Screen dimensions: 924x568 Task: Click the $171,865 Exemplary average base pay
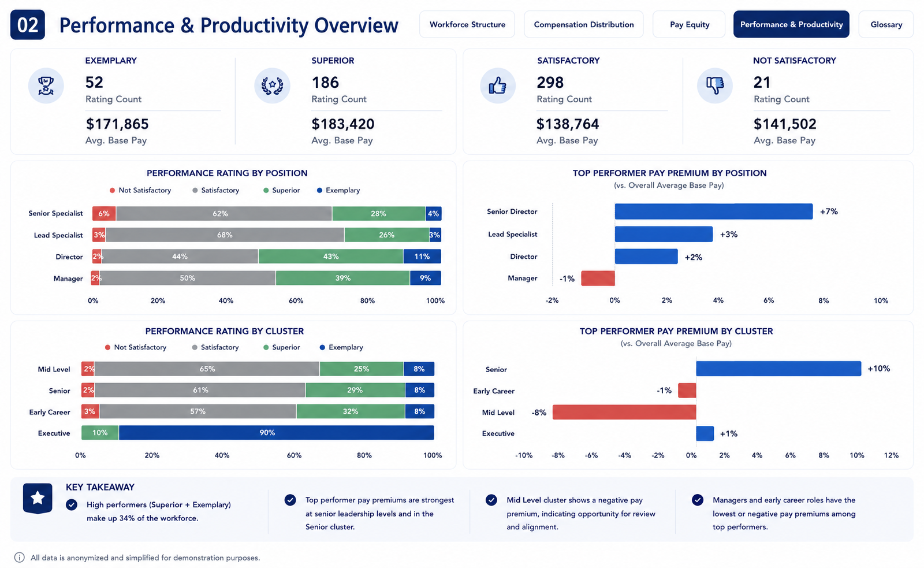117,124
